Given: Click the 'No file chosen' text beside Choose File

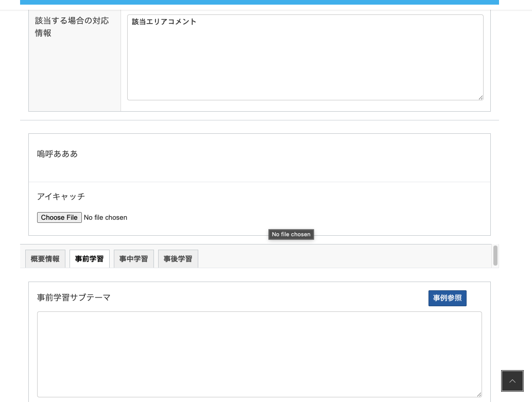Looking at the screenshot, I should click(x=106, y=218).
